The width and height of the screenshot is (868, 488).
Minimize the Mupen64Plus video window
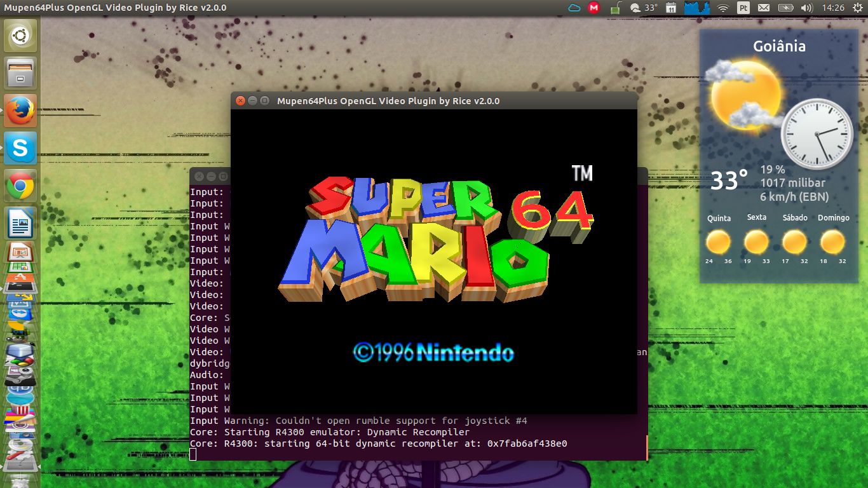pyautogui.click(x=252, y=100)
